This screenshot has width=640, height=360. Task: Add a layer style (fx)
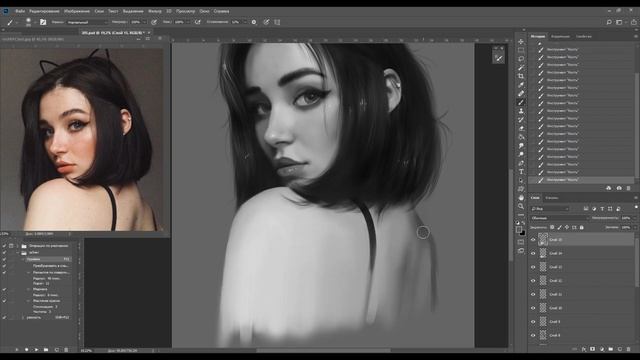[x=584, y=349]
